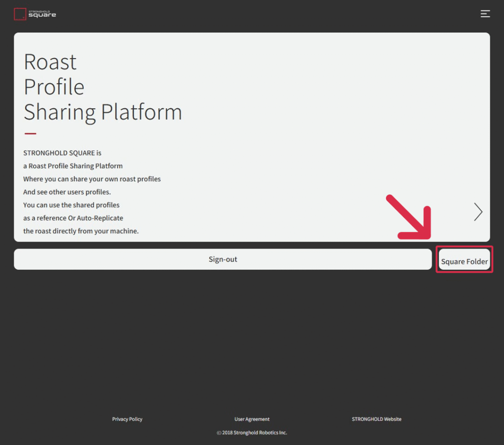Click the Sign-out button
The height and width of the screenshot is (445, 504).
pyautogui.click(x=223, y=259)
